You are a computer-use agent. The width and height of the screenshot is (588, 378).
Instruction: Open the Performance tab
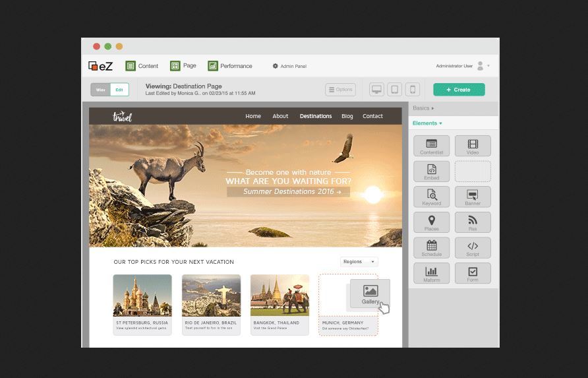click(x=230, y=66)
